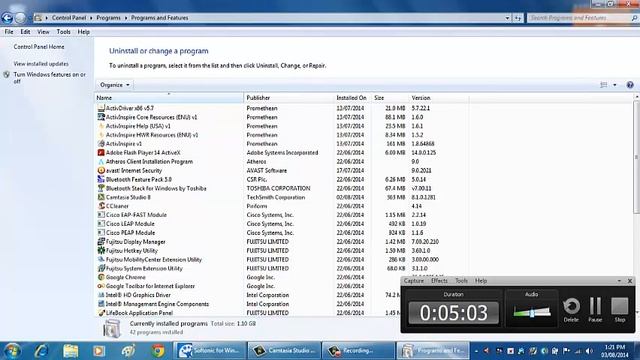The image size is (640, 360).
Task: Click TechSmith Corporation publisher cell
Action: click(276, 197)
